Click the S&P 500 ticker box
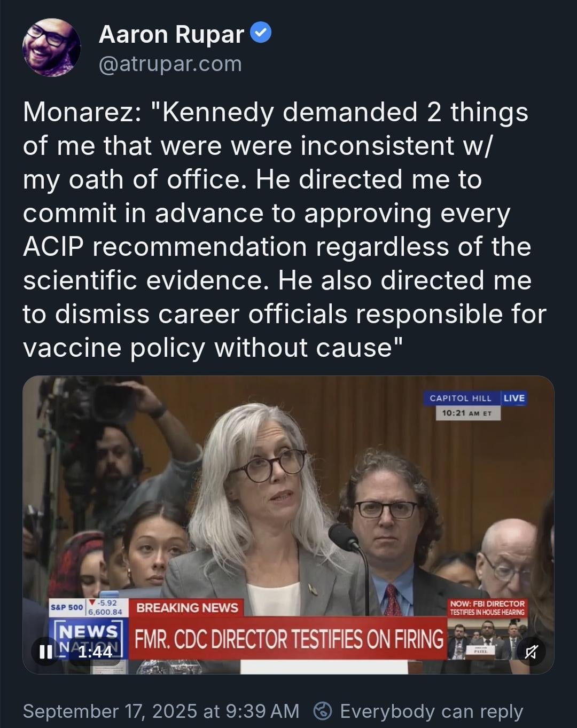 (x=88, y=607)
